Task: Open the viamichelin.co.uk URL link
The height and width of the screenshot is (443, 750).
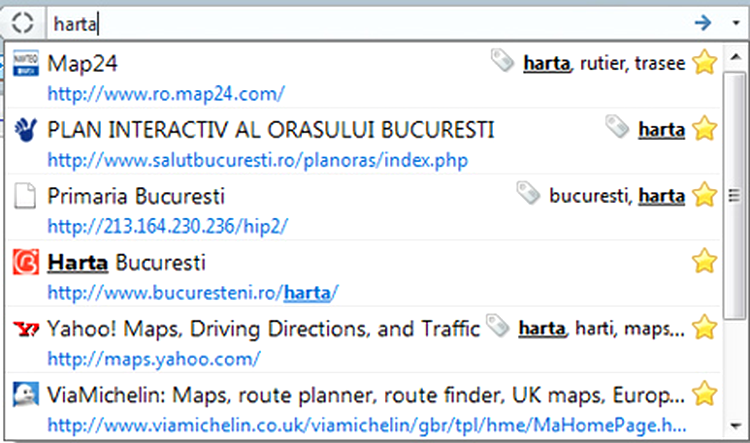Action: pos(366,425)
